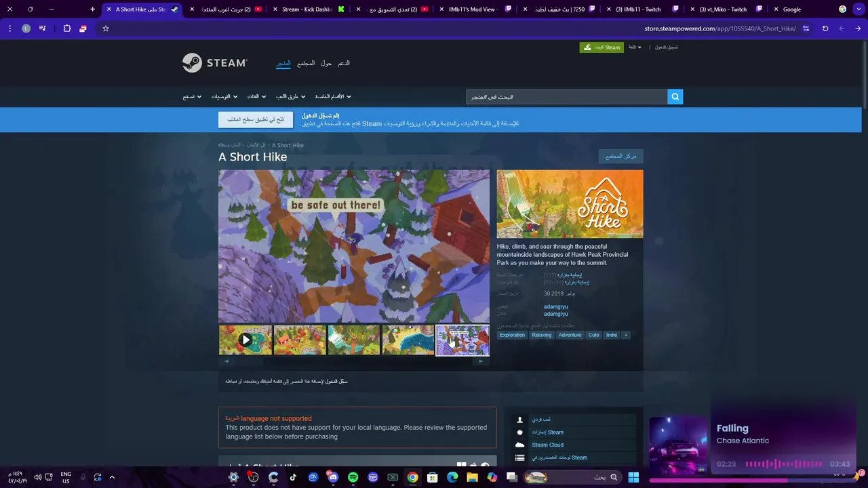Click the Steam login link at top right

pos(666,47)
